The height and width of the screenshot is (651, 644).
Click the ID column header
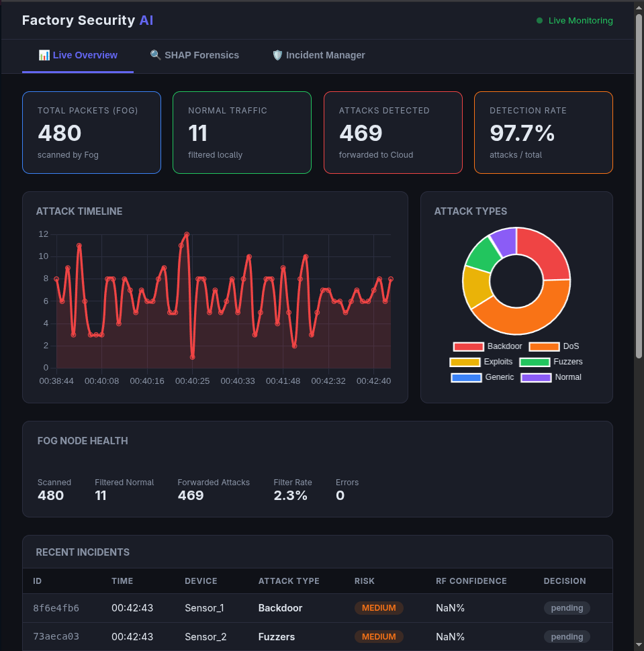[38, 581]
